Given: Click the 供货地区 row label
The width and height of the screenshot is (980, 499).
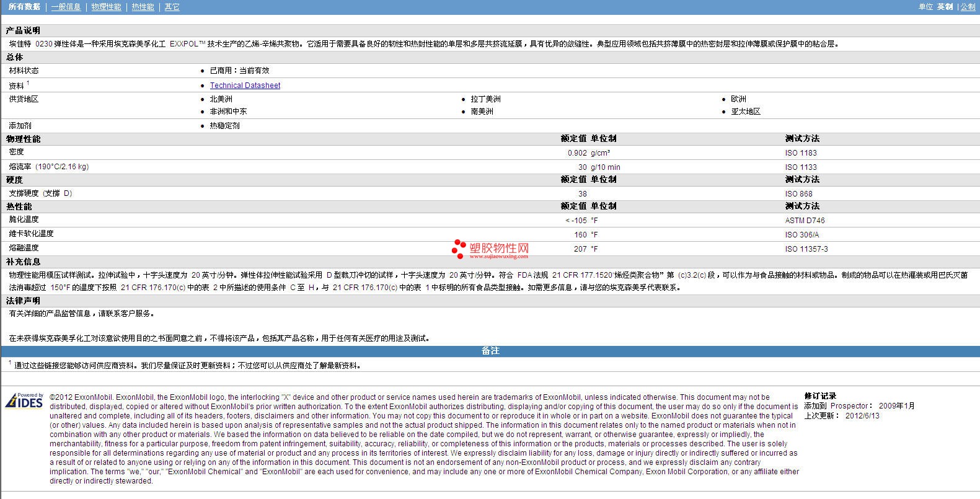Looking at the screenshot, I should 24,99.
